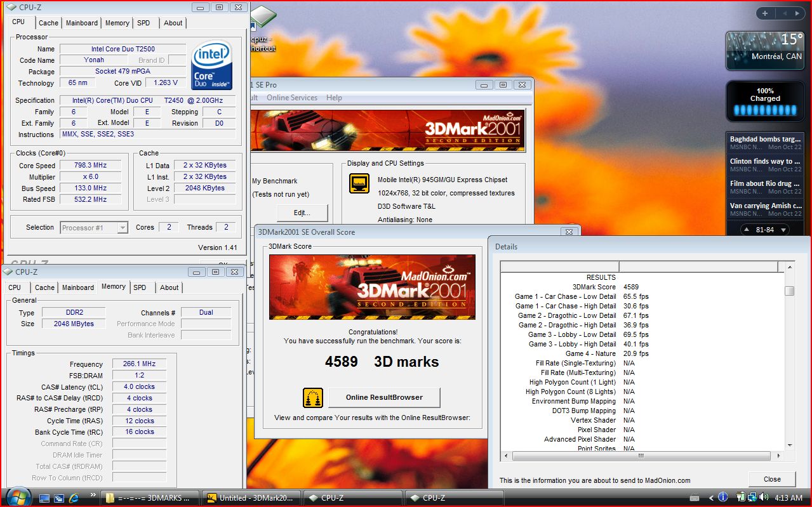
Task: Click the CAS# Latency value 4.0 clocks
Action: click(139, 386)
